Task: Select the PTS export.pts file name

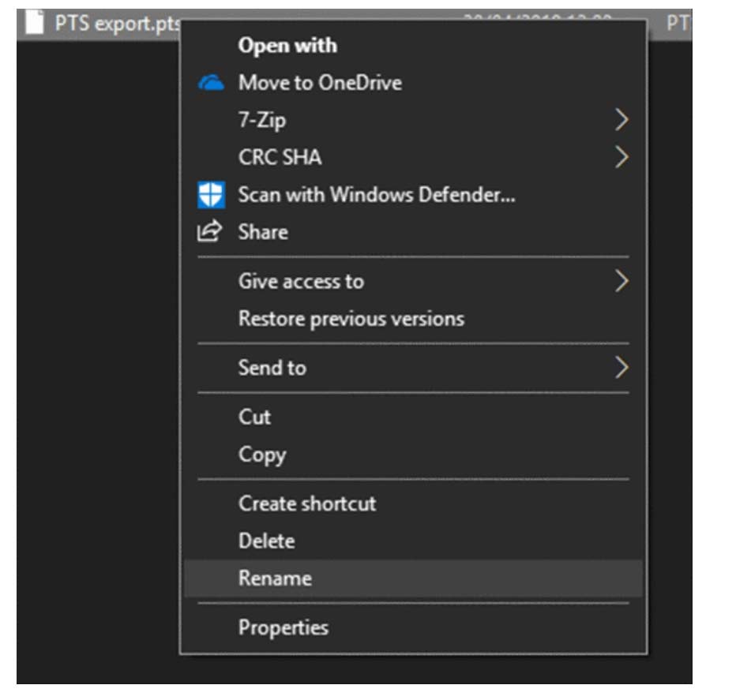Action: (118, 24)
